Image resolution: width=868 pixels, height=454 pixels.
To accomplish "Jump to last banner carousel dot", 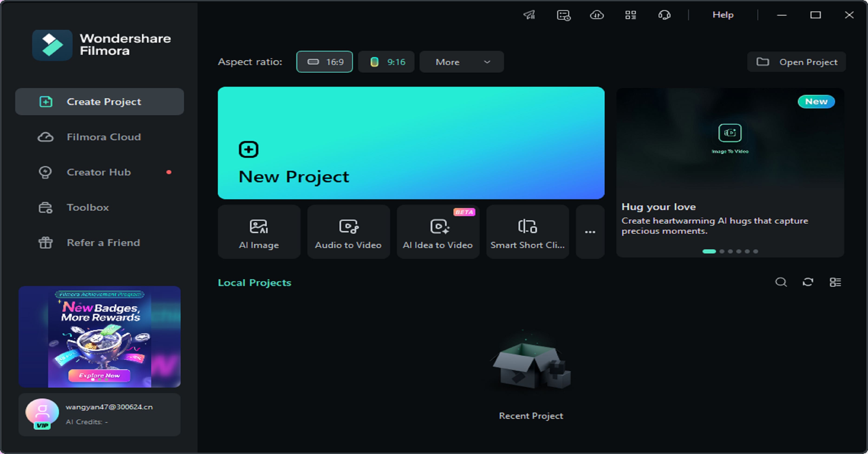I will 756,251.
